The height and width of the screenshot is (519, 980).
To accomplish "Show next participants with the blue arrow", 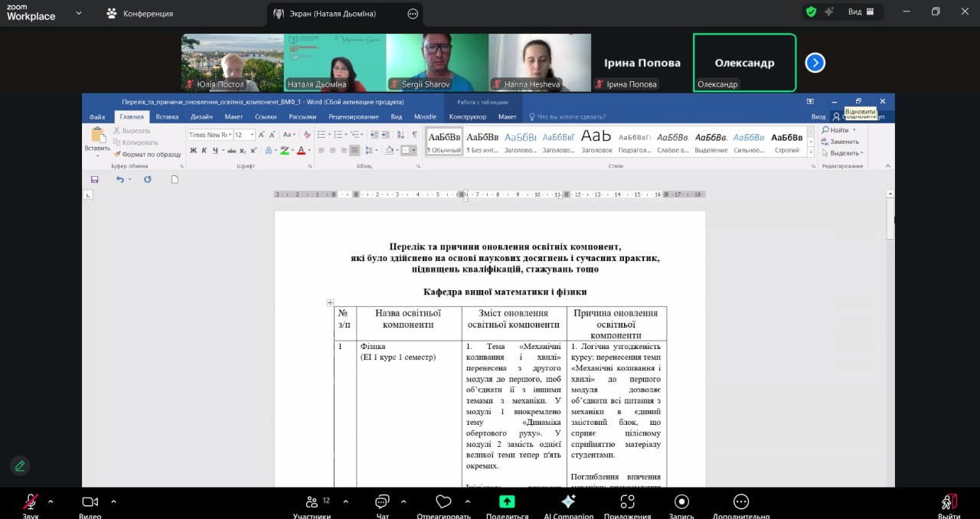I will 815,63.
